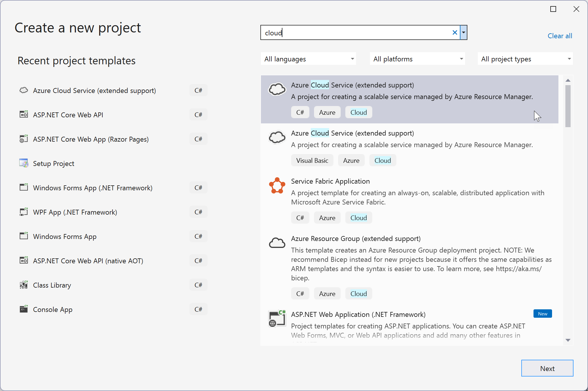588x391 pixels.
Task: Scroll down the search results list
Action: point(567,340)
